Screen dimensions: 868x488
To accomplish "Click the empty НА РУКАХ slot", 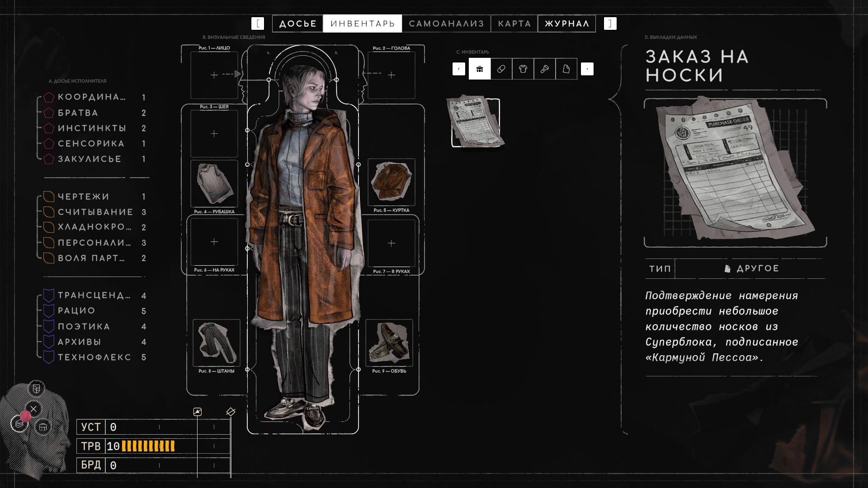I will coord(214,242).
